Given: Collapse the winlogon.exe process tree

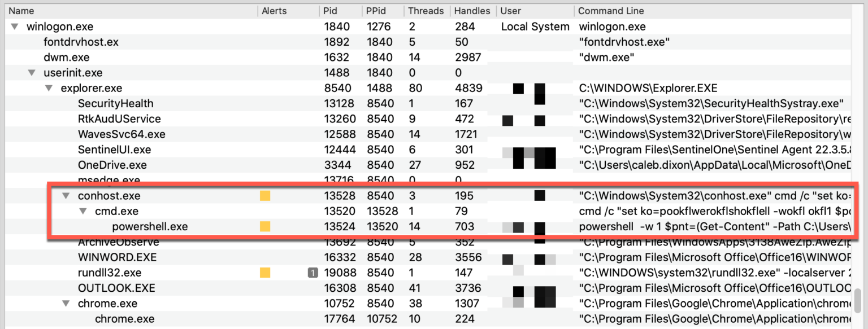Looking at the screenshot, I should pyautogui.click(x=15, y=27).
